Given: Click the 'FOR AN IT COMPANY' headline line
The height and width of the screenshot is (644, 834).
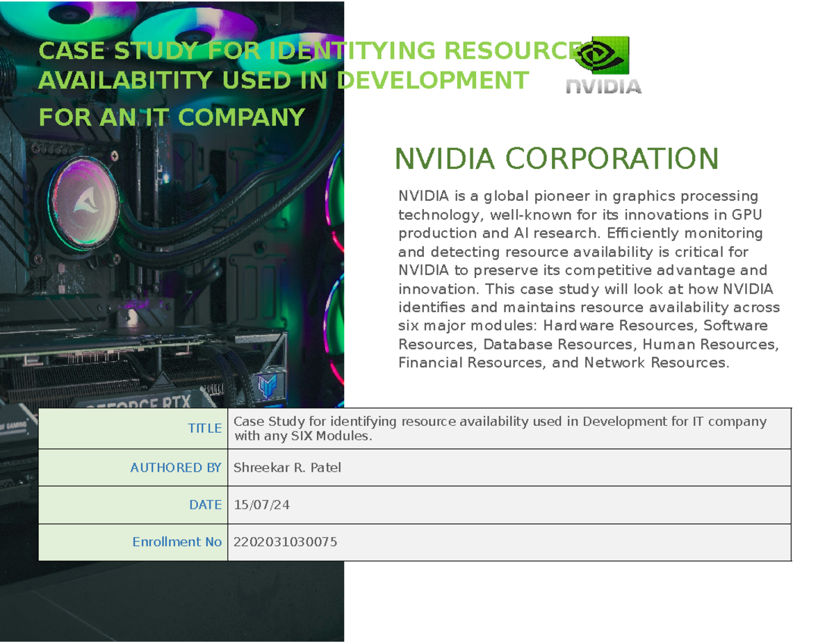Looking at the screenshot, I should [172, 117].
